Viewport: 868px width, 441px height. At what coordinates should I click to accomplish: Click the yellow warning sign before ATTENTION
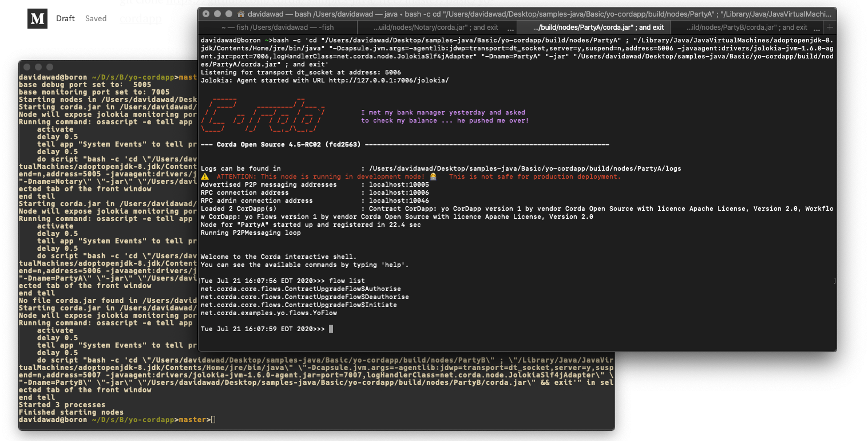point(205,176)
